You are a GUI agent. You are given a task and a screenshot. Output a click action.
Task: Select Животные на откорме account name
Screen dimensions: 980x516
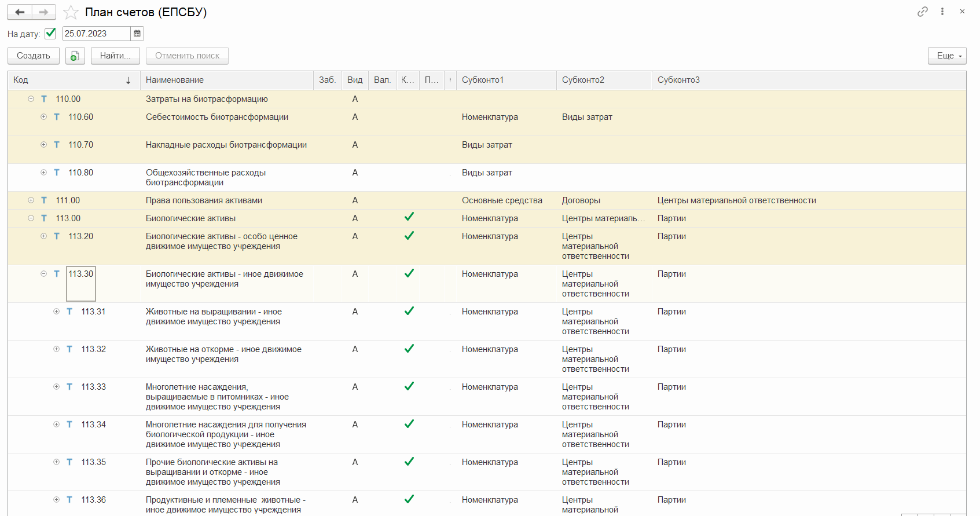(x=223, y=354)
